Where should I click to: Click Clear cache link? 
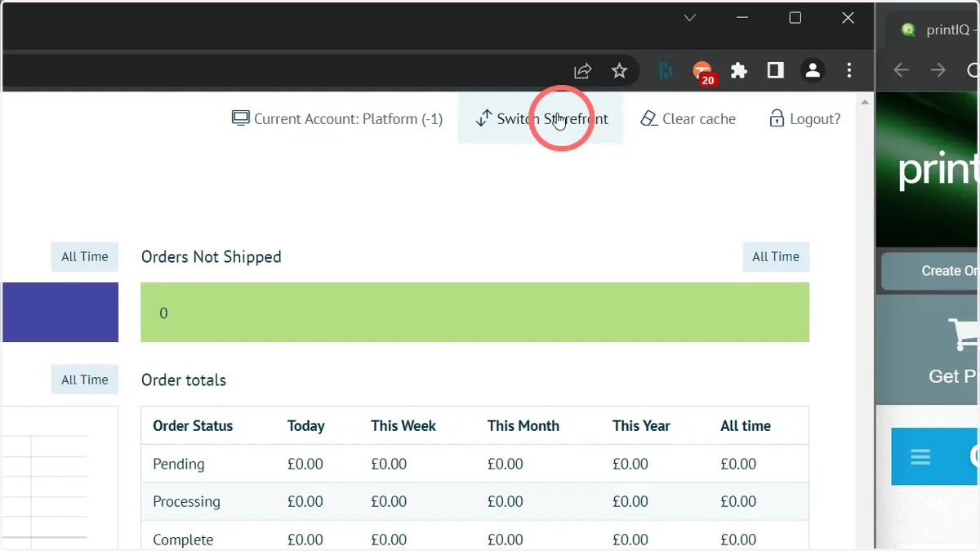[x=688, y=118]
